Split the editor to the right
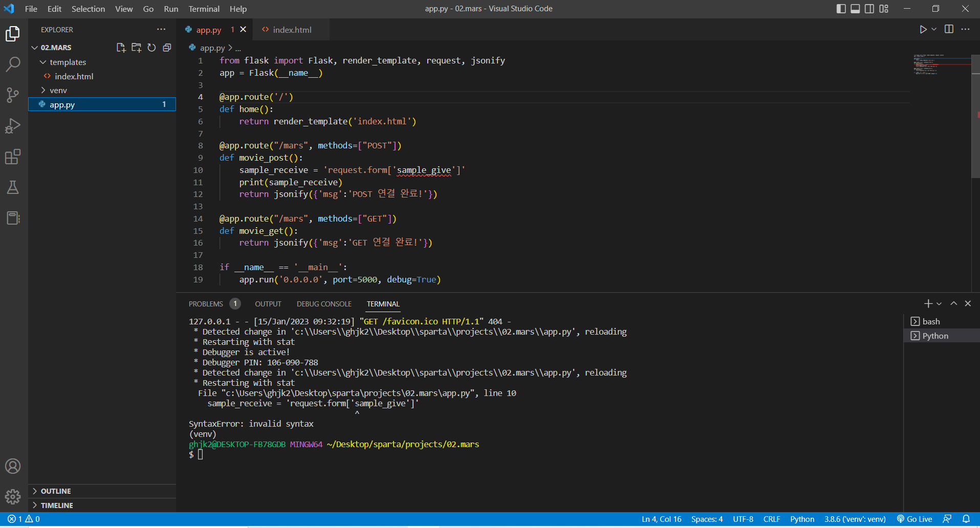980x528 pixels. 949,29
